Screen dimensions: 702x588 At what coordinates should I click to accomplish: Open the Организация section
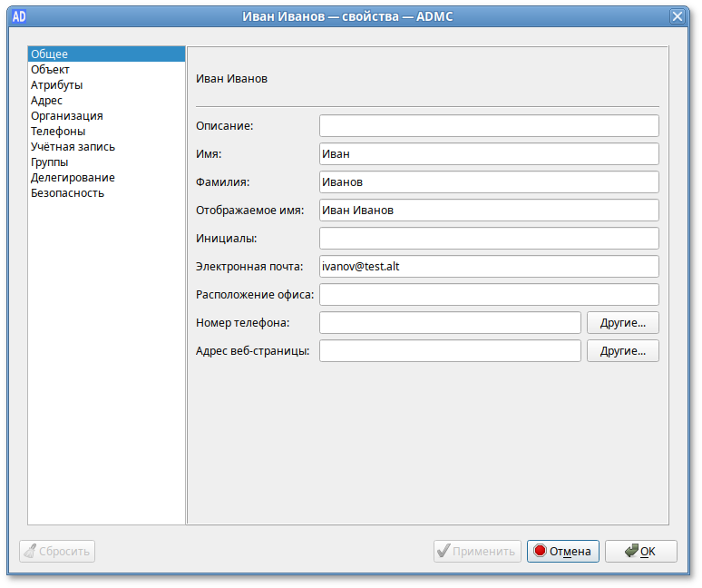[x=66, y=116]
